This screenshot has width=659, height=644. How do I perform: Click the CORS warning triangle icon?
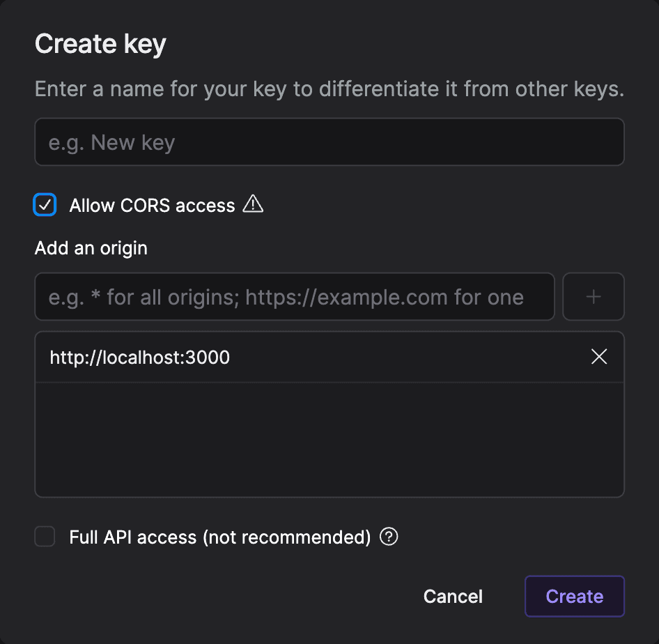click(253, 204)
